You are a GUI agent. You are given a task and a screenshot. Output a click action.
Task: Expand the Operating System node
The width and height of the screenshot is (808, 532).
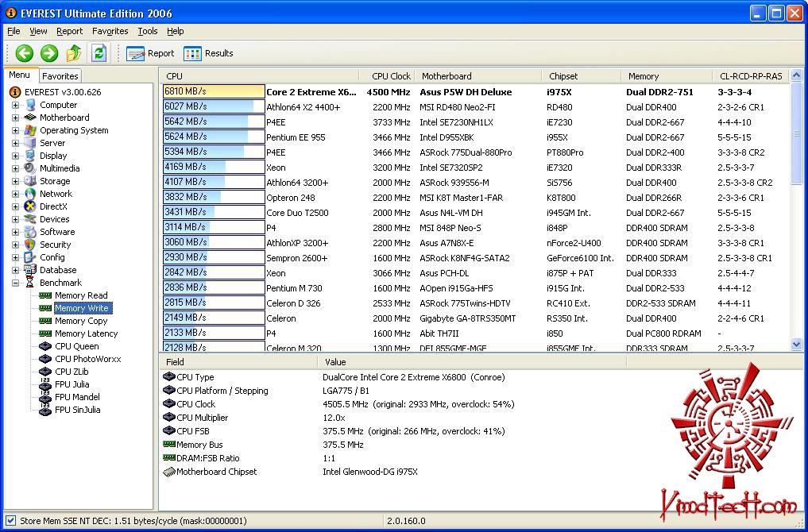[x=15, y=130]
